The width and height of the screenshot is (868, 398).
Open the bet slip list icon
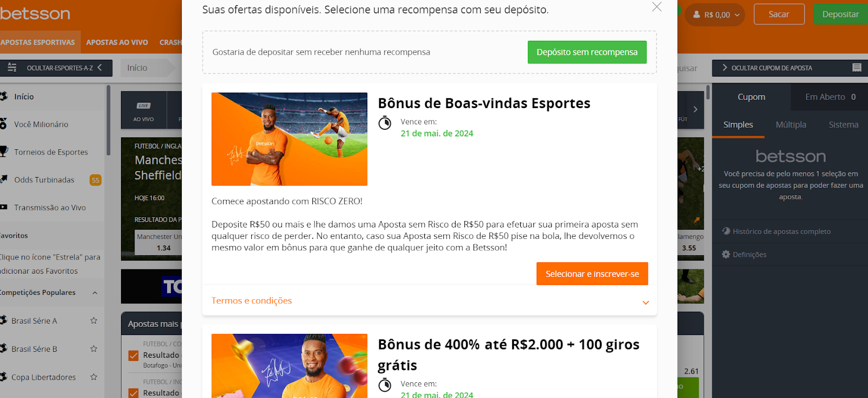[x=857, y=68]
